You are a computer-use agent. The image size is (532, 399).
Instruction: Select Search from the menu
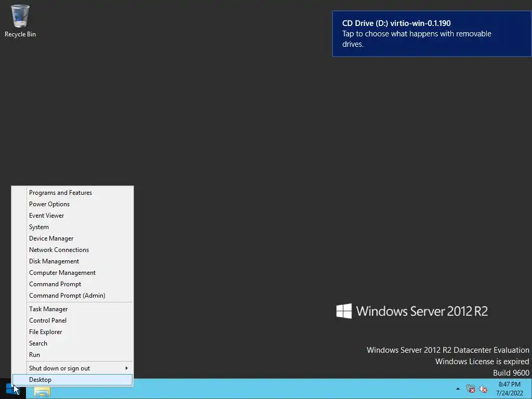click(73, 343)
